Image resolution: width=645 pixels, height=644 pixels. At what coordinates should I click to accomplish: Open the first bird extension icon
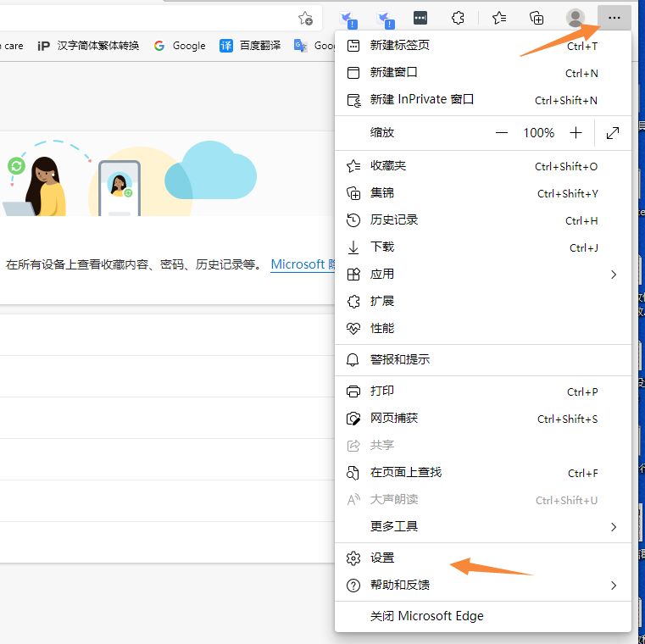coord(348,19)
